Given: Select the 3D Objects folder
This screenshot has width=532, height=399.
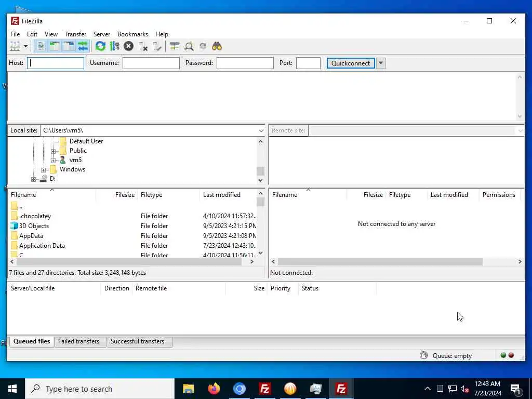Looking at the screenshot, I should (x=132, y=226).
